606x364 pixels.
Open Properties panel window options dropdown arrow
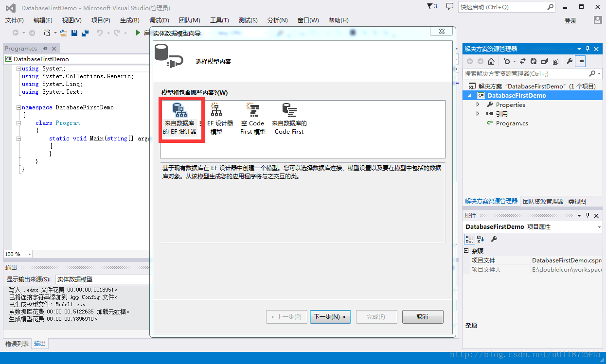tap(579, 215)
